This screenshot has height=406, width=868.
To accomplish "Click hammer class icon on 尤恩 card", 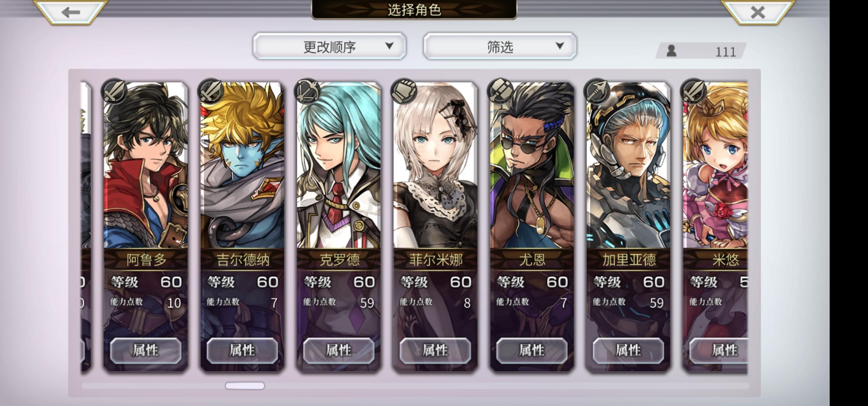I will [501, 91].
